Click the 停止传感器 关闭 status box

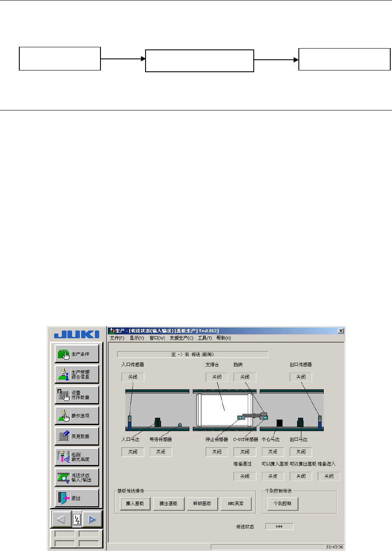click(x=217, y=452)
